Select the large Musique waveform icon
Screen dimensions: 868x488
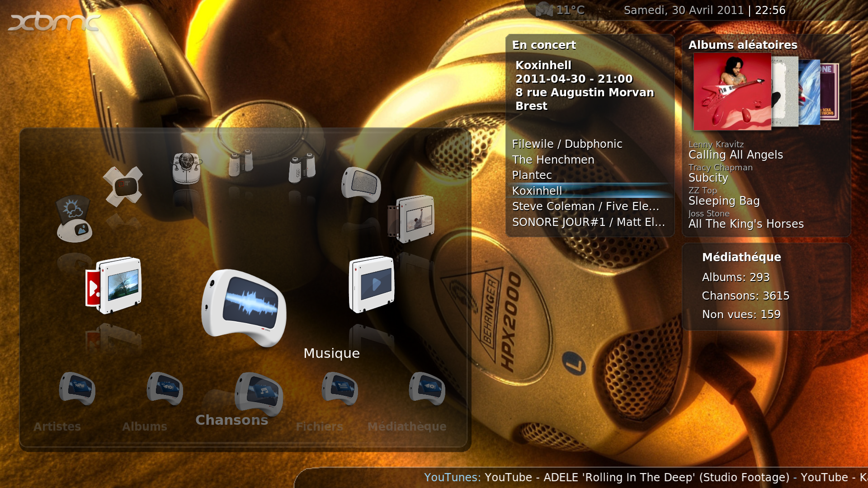click(244, 308)
